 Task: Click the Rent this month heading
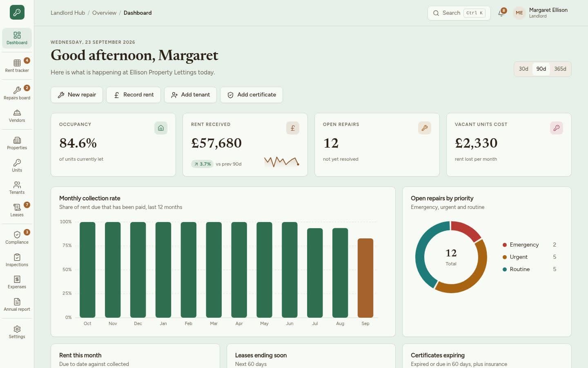[80, 355]
